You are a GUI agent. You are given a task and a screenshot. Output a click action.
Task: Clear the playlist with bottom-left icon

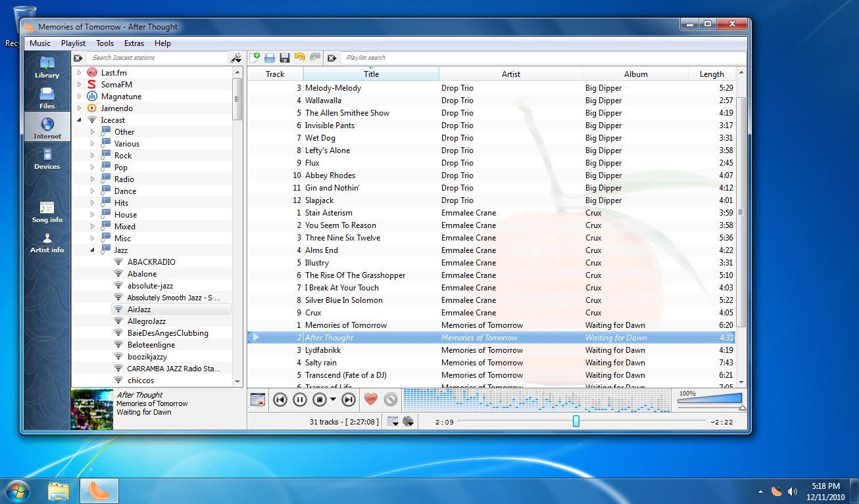point(258,400)
